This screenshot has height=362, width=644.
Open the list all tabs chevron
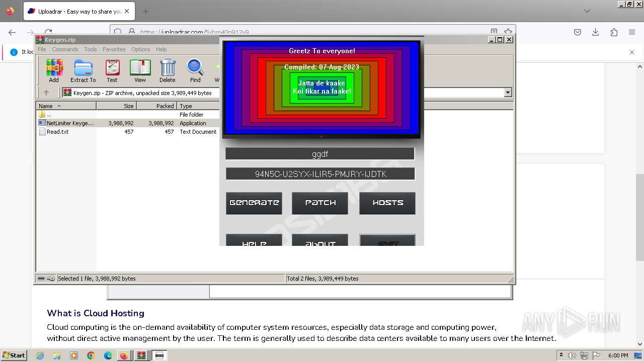(587, 11)
